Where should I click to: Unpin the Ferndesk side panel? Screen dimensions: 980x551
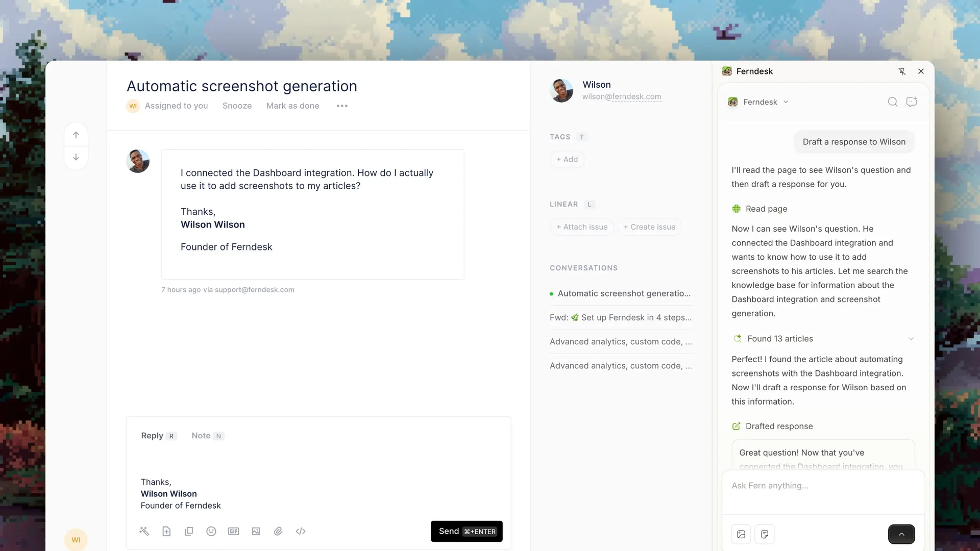(x=902, y=71)
